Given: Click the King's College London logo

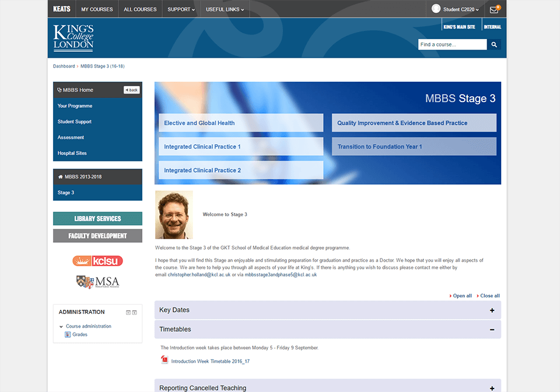Looking at the screenshot, I should click(x=73, y=38).
